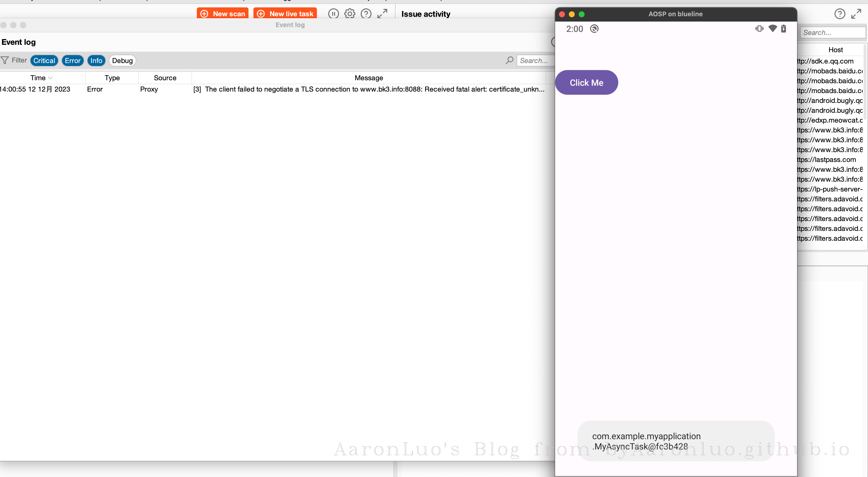The image size is (868, 477).
Task: Expand Issue activity panel via top-right arrows
Action: tap(856, 14)
